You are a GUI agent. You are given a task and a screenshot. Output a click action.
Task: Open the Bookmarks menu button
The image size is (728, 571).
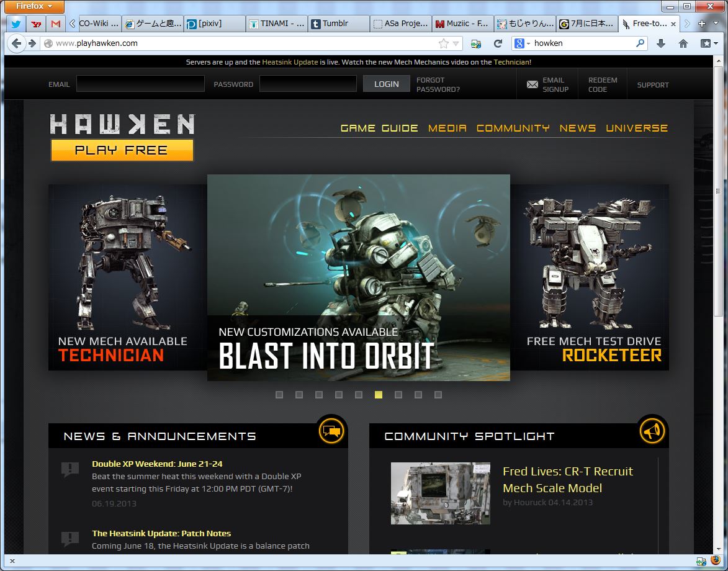pos(709,43)
